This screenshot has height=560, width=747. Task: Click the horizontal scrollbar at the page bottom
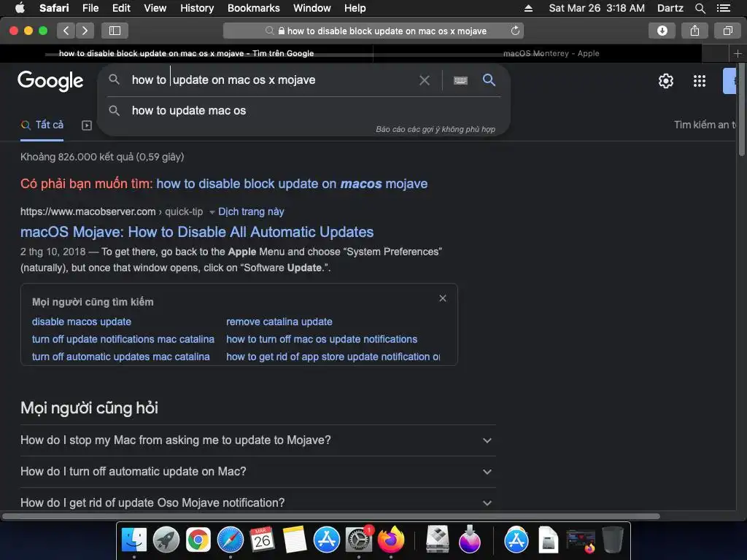point(331,516)
